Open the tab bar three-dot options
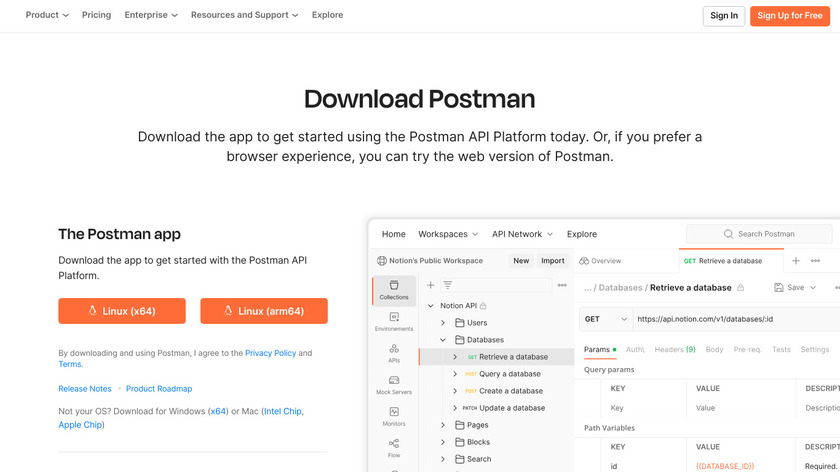Image resolution: width=840 pixels, height=472 pixels. (815, 261)
